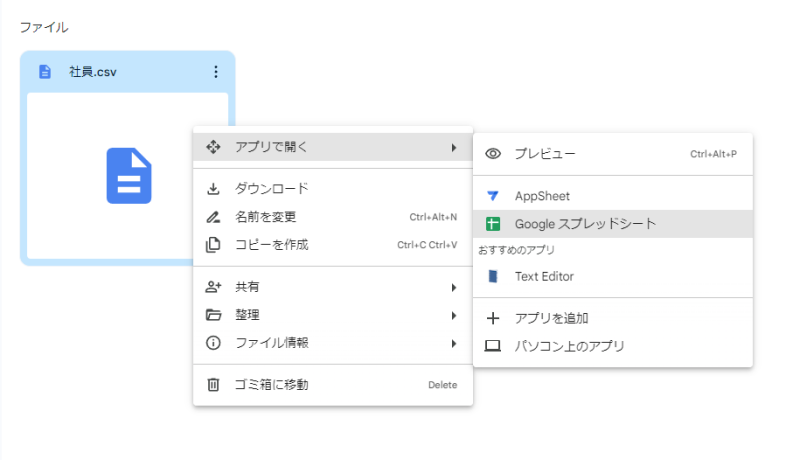Open with Text Editor
The width and height of the screenshot is (800, 460).
pyautogui.click(x=613, y=276)
